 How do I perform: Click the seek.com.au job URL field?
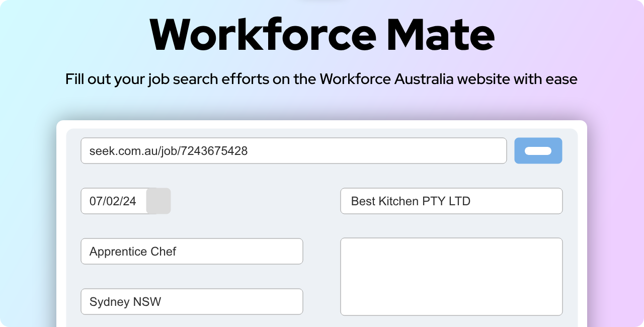(294, 150)
